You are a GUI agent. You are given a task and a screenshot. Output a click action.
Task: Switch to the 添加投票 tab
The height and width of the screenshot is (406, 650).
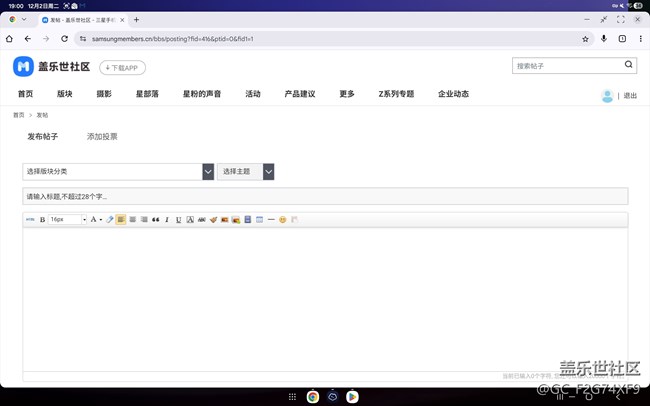[102, 136]
